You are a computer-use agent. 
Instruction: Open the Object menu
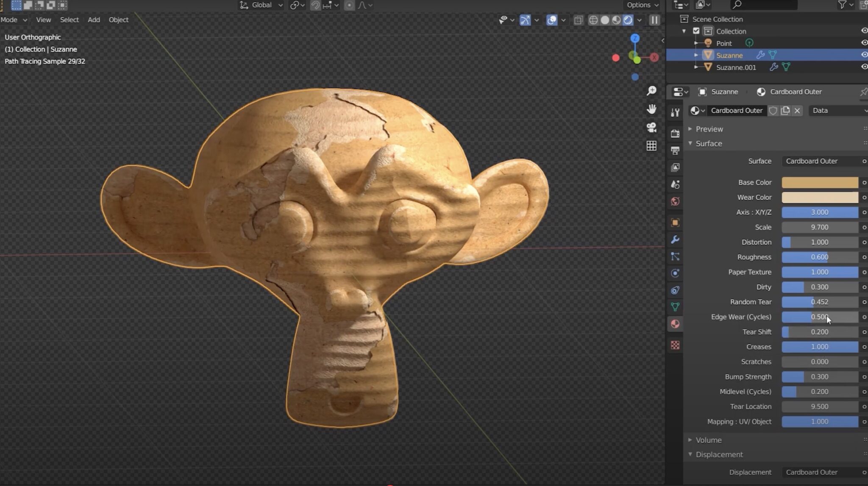tap(118, 20)
